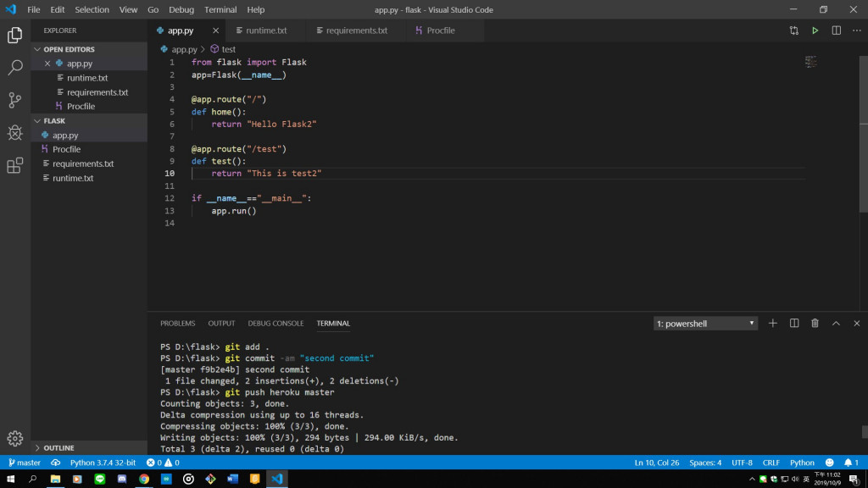Select requirements.txt in the FLASK folder tree

tap(89, 164)
